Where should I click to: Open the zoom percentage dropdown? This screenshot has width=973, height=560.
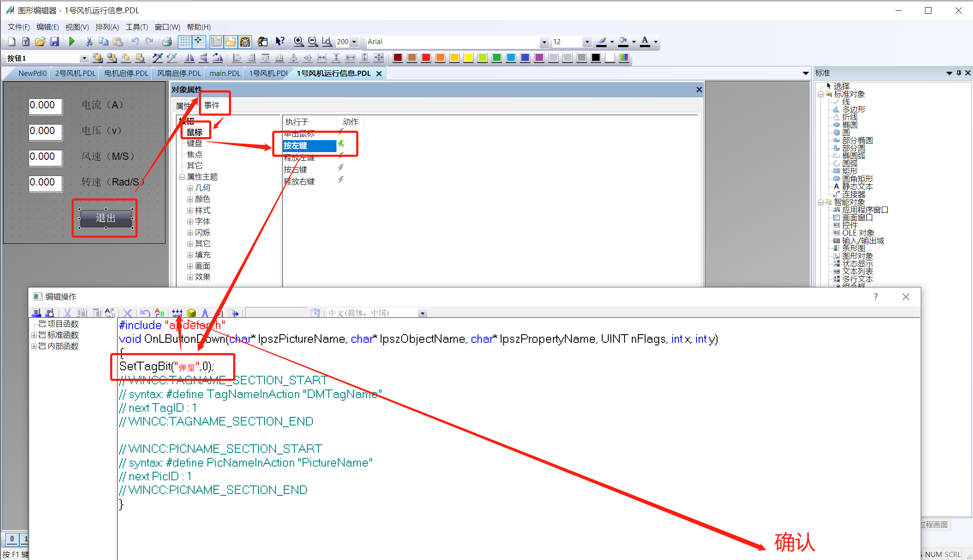pos(354,42)
